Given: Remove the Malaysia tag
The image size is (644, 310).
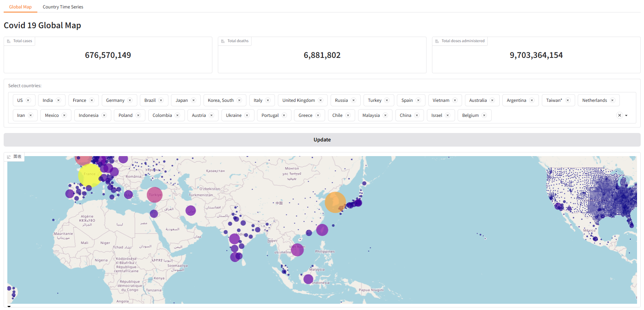Looking at the screenshot, I should (x=385, y=115).
